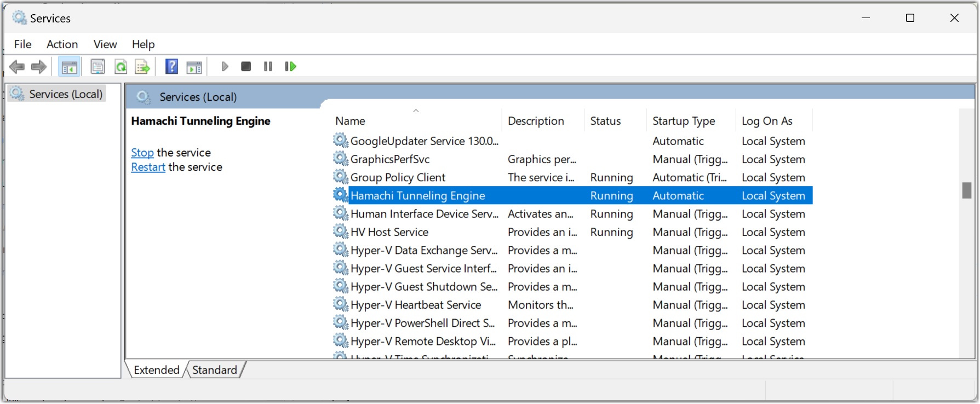Click the gear icon beside Hyper-V Guest Shutdown Service
Image resolution: width=980 pixels, height=404 pixels.
[x=341, y=286]
